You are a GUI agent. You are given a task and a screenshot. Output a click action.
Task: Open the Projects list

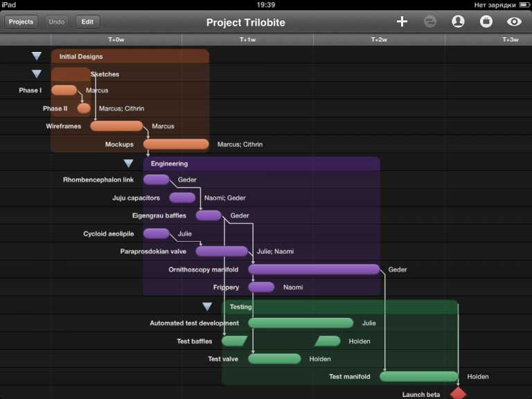coord(21,21)
